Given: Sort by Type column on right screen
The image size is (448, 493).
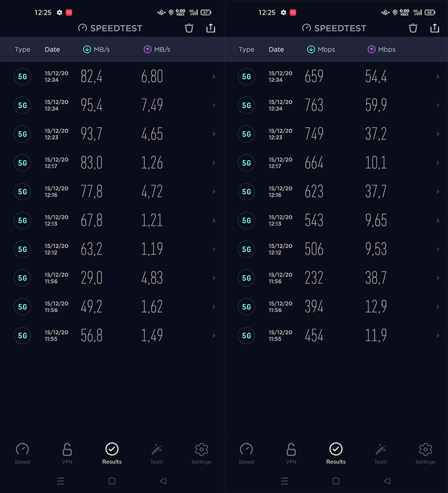Looking at the screenshot, I should [x=246, y=49].
